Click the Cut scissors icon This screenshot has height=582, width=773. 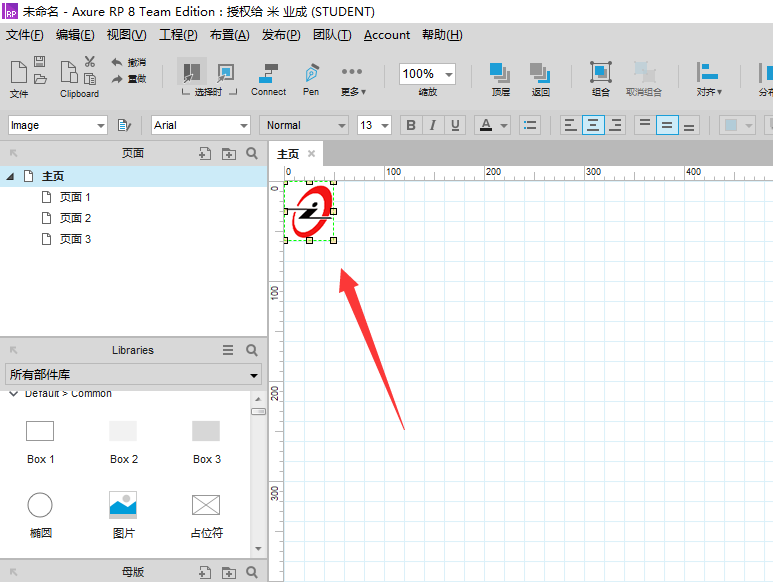tap(89, 62)
